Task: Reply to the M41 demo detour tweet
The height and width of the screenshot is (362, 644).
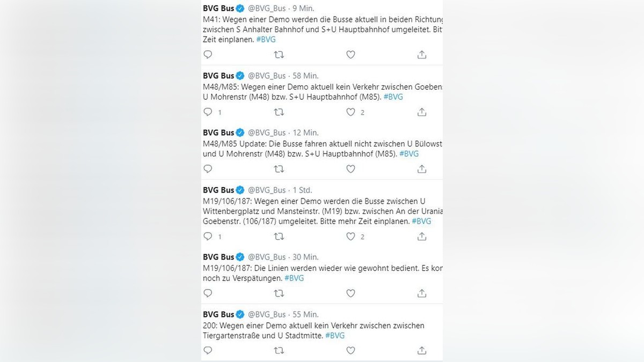Action: [x=208, y=55]
